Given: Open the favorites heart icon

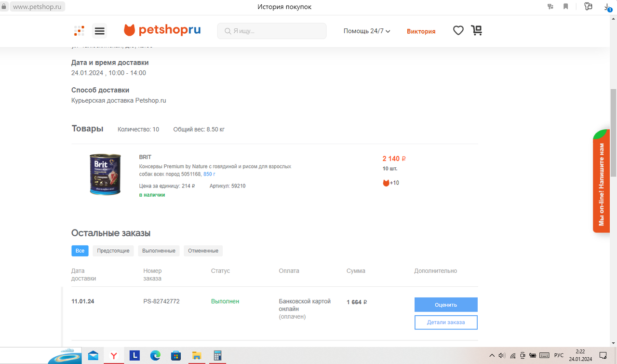Looking at the screenshot, I should (458, 30).
